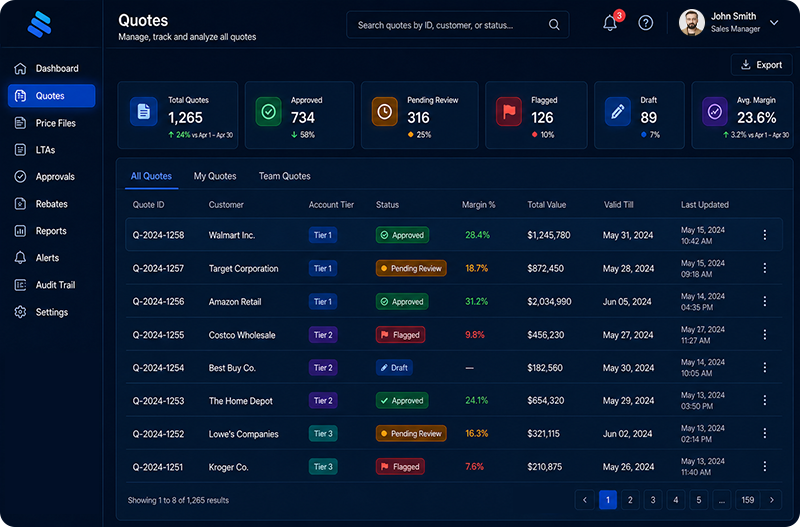The image size is (800, 527).
Task: Open row actions menu for Walmart Inc.
Action: point(764,235)
